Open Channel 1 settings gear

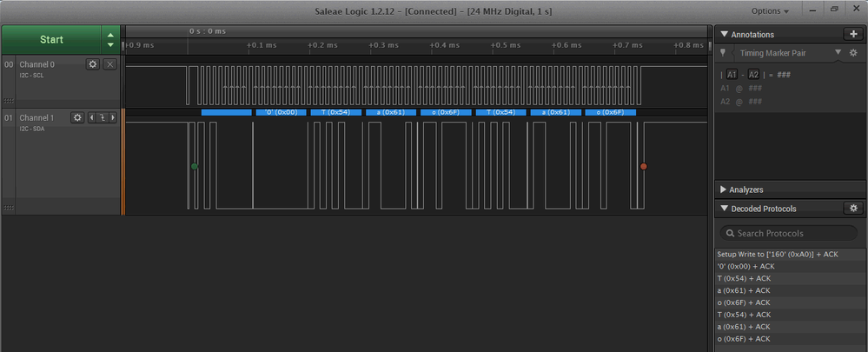coord(77,117)
